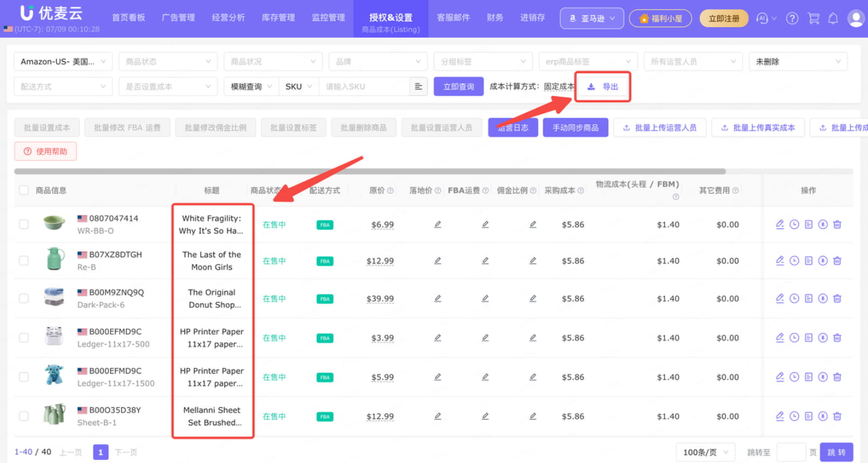Image resolution: width=868 pixels, height=463 pixels.
Task: Click the 导出 export button
Action: click(603, 87)
